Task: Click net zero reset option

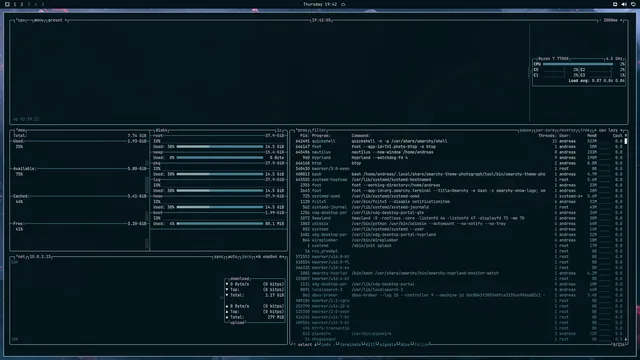Action: click(247, 257)
